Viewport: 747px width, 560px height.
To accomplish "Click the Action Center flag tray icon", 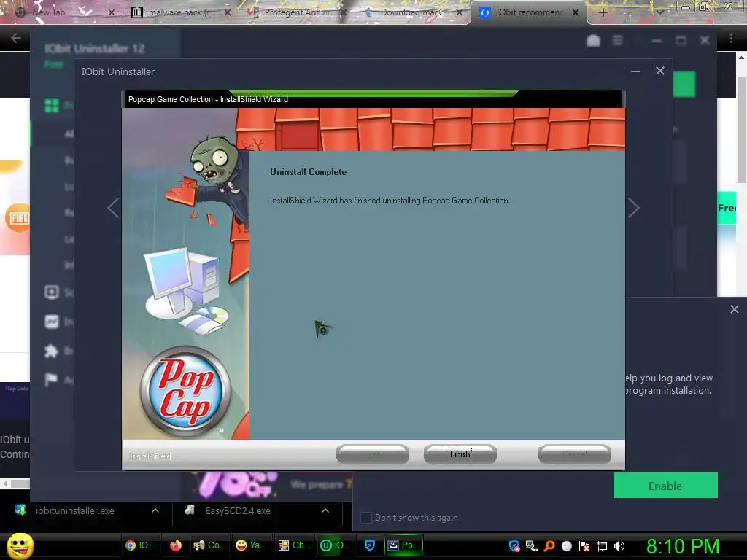I will [x=584, y=546].
